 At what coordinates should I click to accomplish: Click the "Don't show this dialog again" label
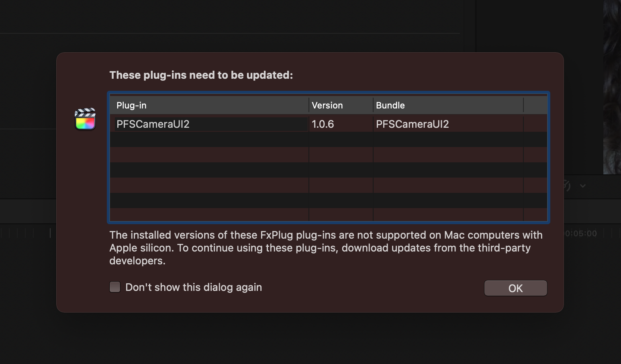(193, 287)
